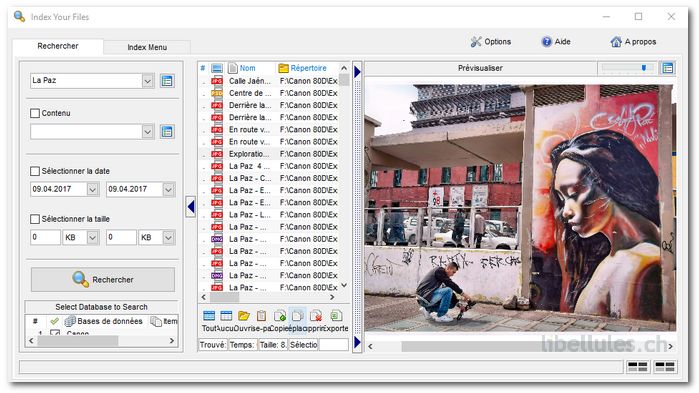Click the upper blue right arrow beside results list

click(x=357, y=71)
